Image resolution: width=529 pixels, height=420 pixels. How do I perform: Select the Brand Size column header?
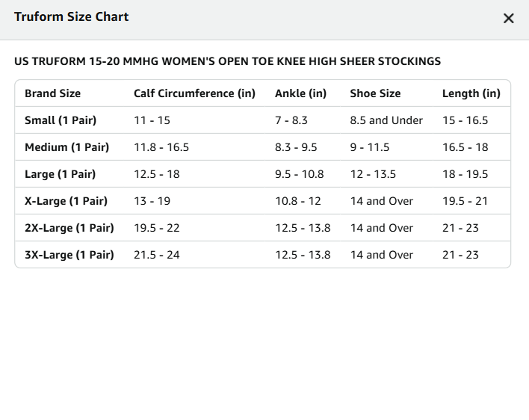[52, 93]
